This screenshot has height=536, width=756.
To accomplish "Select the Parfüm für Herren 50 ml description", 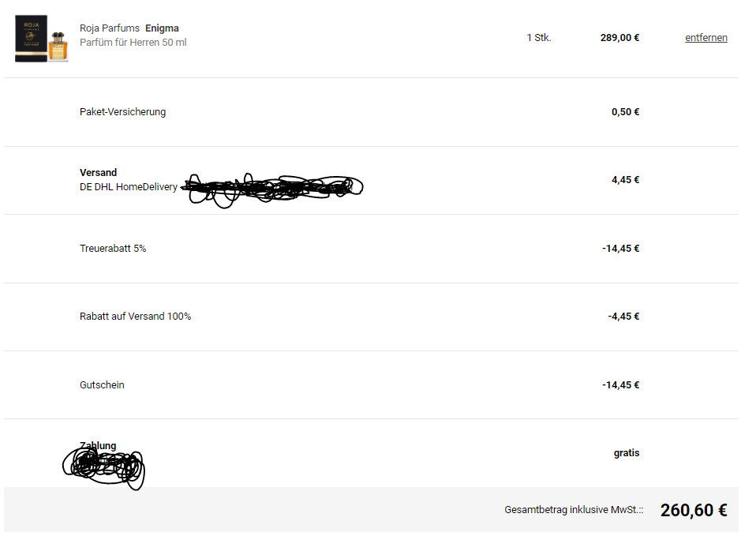I will tap(133, 43).
